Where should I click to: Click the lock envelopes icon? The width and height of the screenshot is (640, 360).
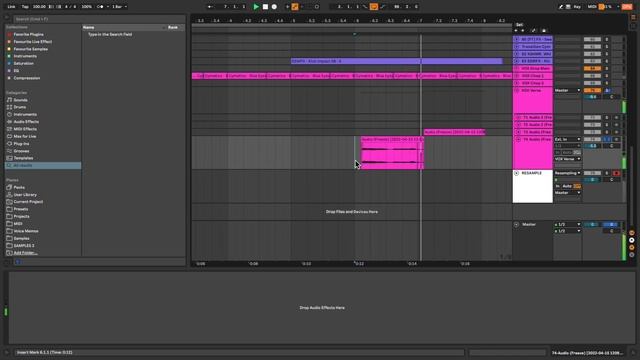coord(544,30)
